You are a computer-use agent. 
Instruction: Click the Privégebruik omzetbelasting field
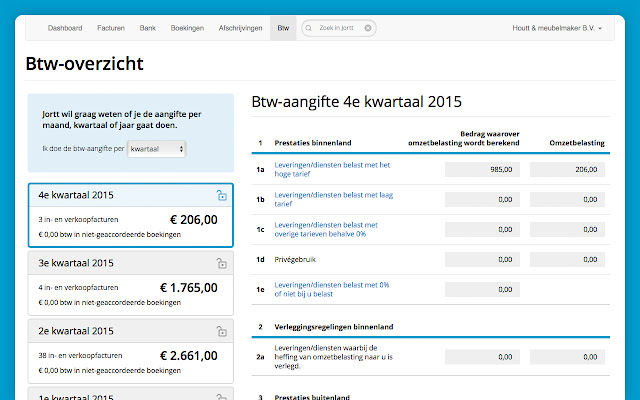567,259
